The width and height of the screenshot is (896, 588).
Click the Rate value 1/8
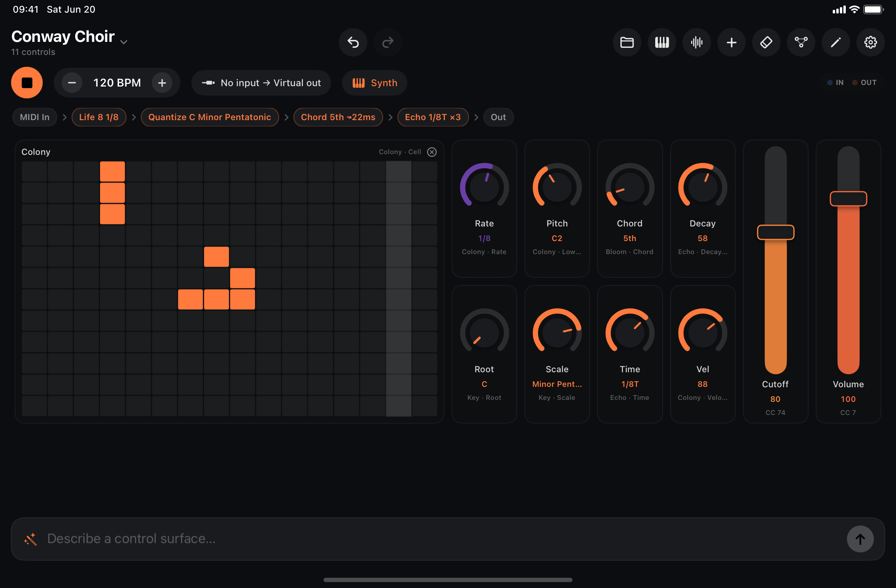pyautogui.click(x=484, y=238)
